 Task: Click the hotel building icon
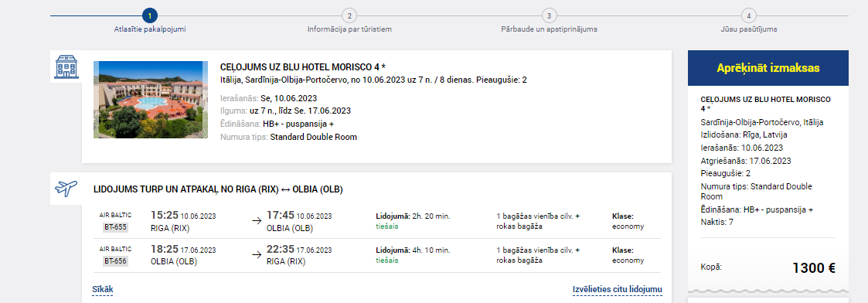66,66
